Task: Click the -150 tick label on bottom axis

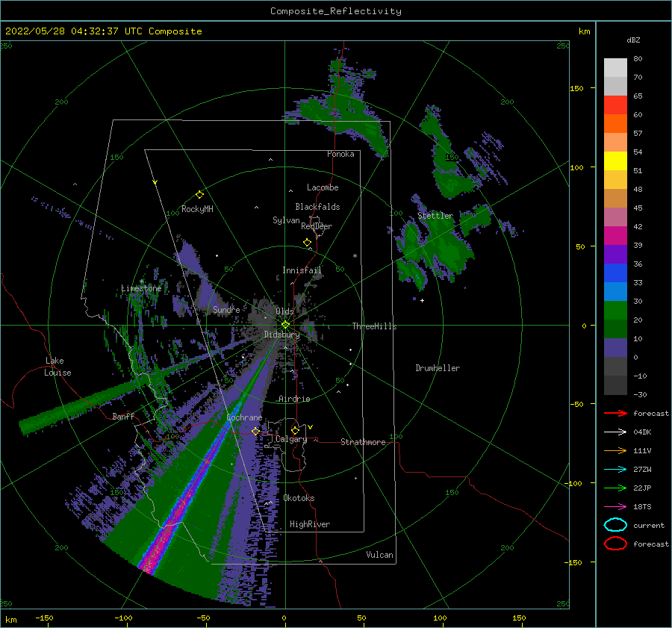Action: (x=44, y=618)
